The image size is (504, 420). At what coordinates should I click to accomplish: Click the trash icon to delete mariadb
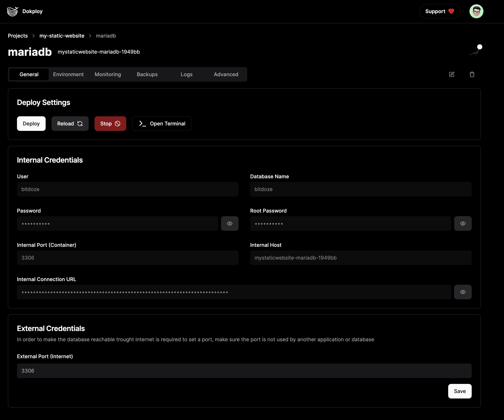point(472,74)
